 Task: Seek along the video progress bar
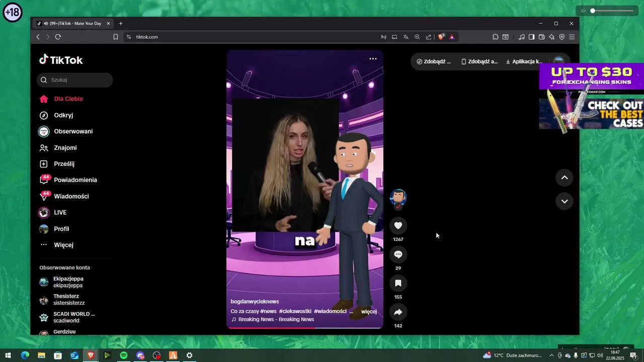(x=304, y=328)
